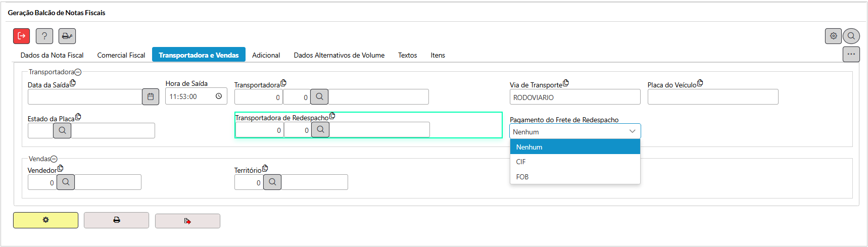Open calendar picker for Data da Saída
Image resolution: width=868 pixels, height=247 pixels.
pyautogui.click(x=151, y=96)
